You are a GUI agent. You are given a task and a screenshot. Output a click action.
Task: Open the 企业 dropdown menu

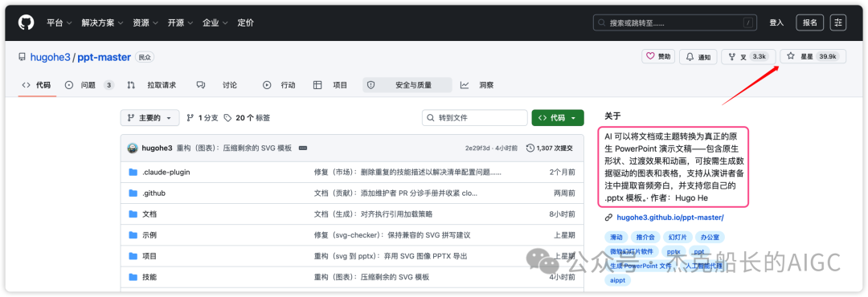tap(215, 22)
